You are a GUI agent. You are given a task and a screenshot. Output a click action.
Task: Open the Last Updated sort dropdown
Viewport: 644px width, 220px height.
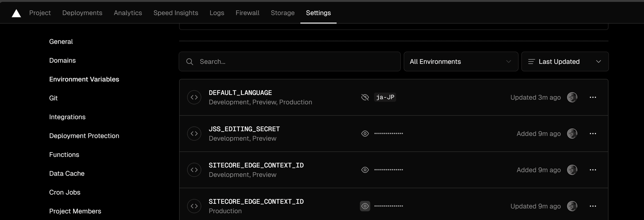click(x=565, y=61)
